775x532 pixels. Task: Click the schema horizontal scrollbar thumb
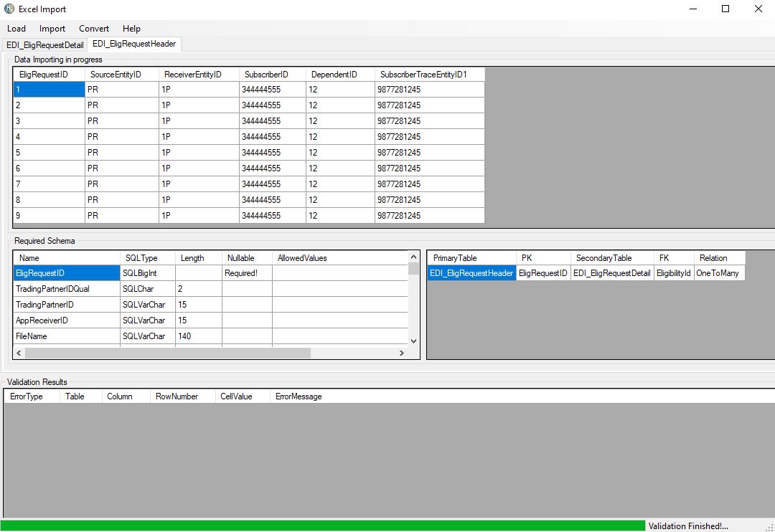point(168,353)
